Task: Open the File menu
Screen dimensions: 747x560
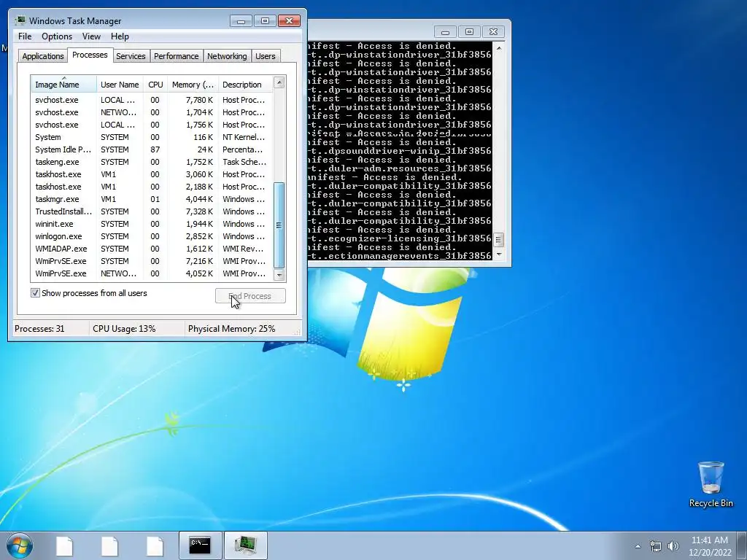Action: (25, 36)
